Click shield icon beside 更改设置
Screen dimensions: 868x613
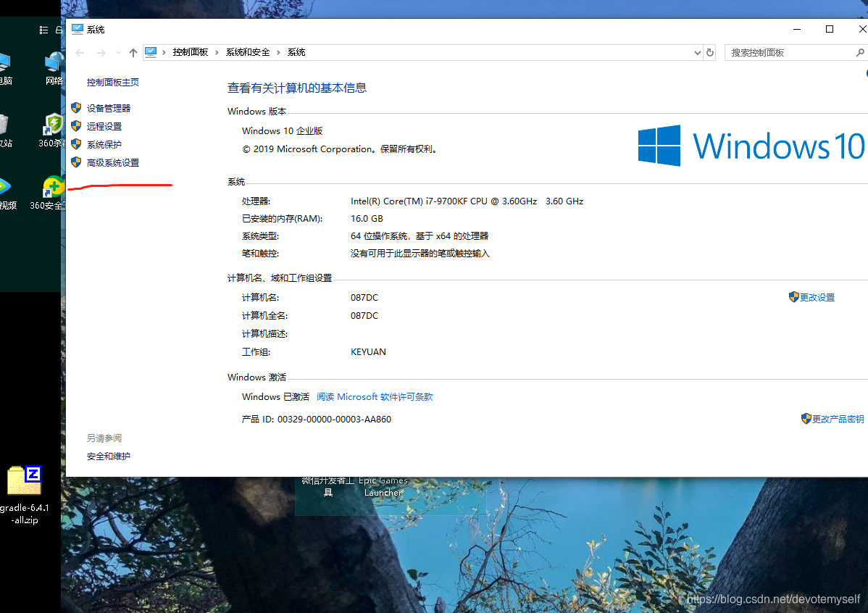pyautogui.click(x=794, y=297)
